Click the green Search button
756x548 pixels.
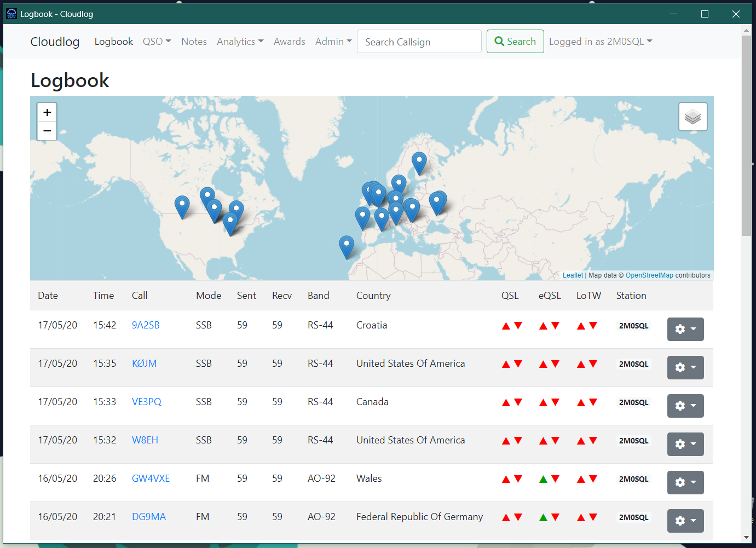coord(515,42)
